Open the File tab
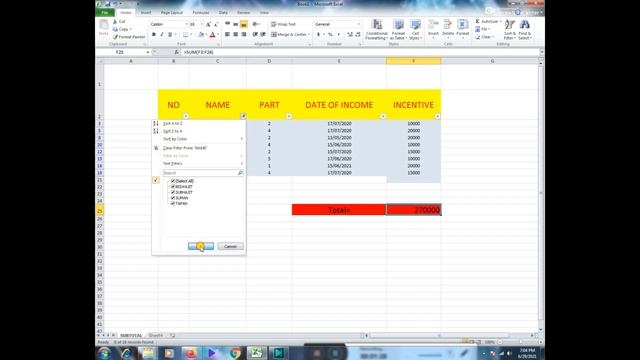 pyautogui.click(x=105, y=13)
